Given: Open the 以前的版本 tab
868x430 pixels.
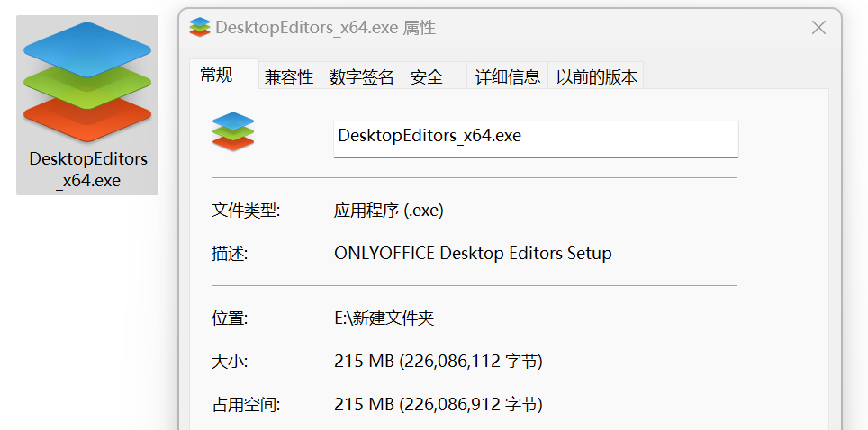Looking at the screenshot, I should pyautogui.click(x=596, y=77).
